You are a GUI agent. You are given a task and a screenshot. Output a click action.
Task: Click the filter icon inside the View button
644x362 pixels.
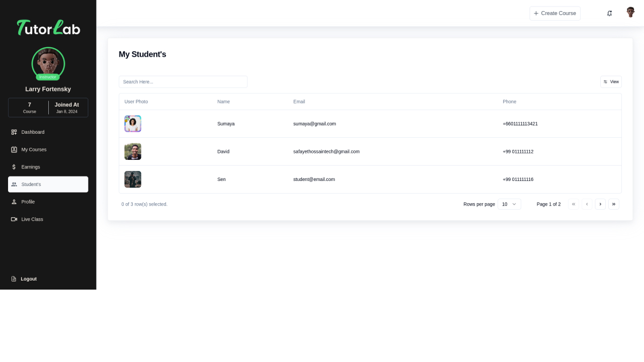click(605, 81)
